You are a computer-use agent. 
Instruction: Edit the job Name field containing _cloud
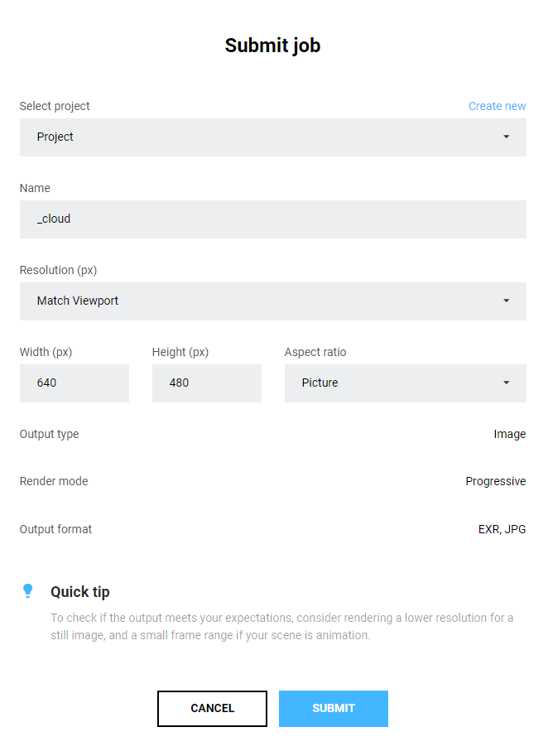[x=273, y=219]
